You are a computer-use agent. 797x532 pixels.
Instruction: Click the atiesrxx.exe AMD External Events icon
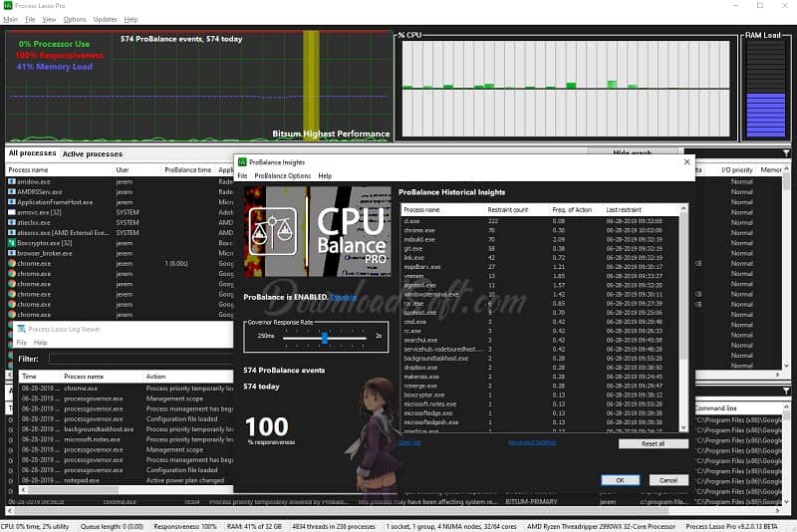point(12,232)
